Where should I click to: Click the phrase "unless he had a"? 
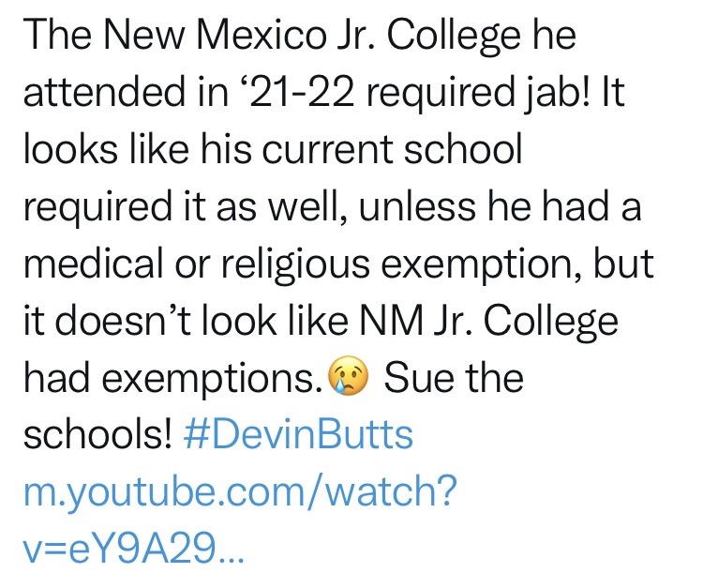(500, 206)
